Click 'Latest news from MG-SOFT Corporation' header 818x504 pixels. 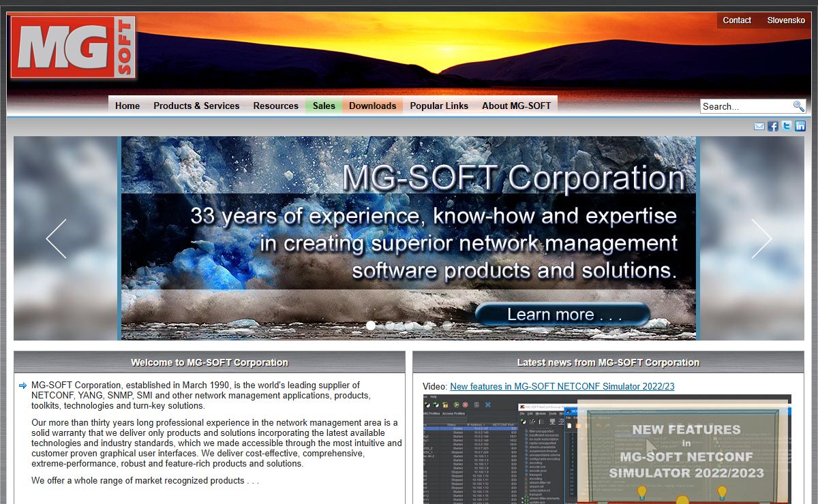[x=608, y=362]
